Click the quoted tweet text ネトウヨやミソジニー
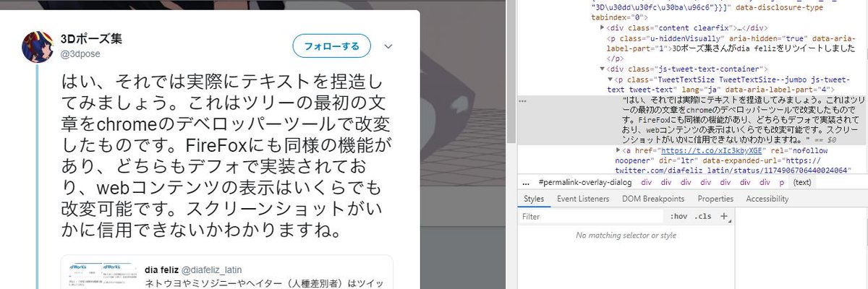 coord(264,283)
